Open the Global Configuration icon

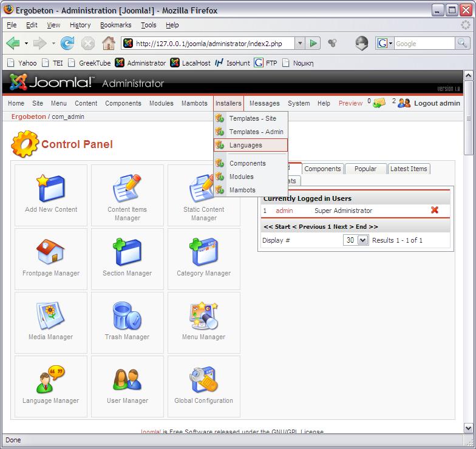[x=204, y=380]
